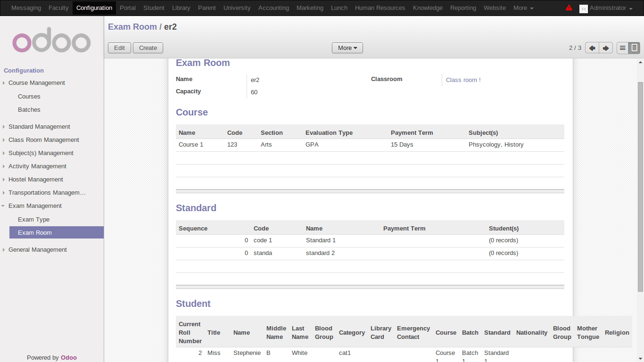
Task: Click the Edit button
Action: [x=120, y=48]
